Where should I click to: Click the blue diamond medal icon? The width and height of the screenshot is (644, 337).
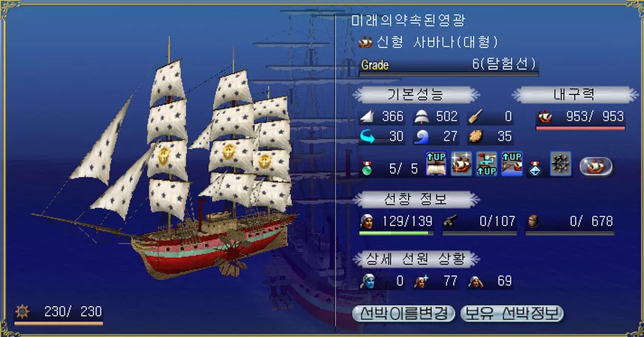point(535,168)
